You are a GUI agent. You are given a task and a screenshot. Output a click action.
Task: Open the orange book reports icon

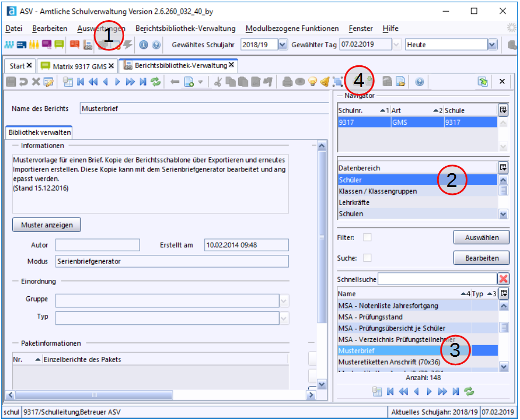point(75,45)
